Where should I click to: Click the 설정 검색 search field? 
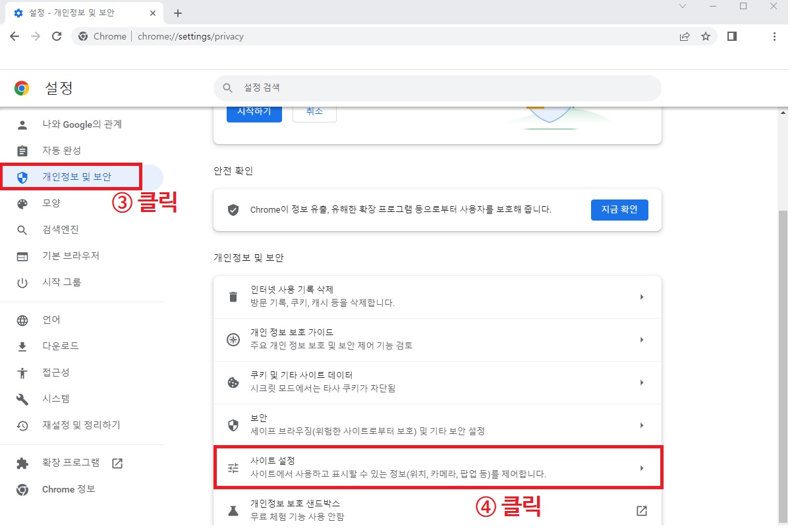tap(437, 88)
